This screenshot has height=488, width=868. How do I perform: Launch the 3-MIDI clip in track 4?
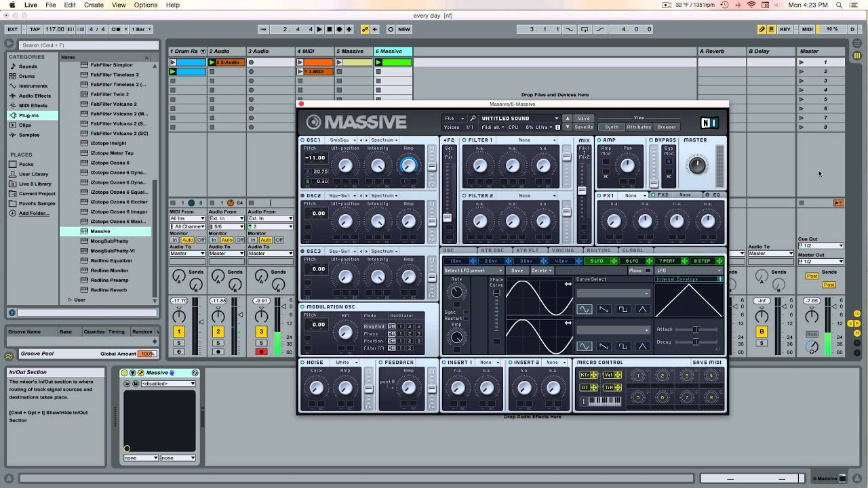pos(300,71)
